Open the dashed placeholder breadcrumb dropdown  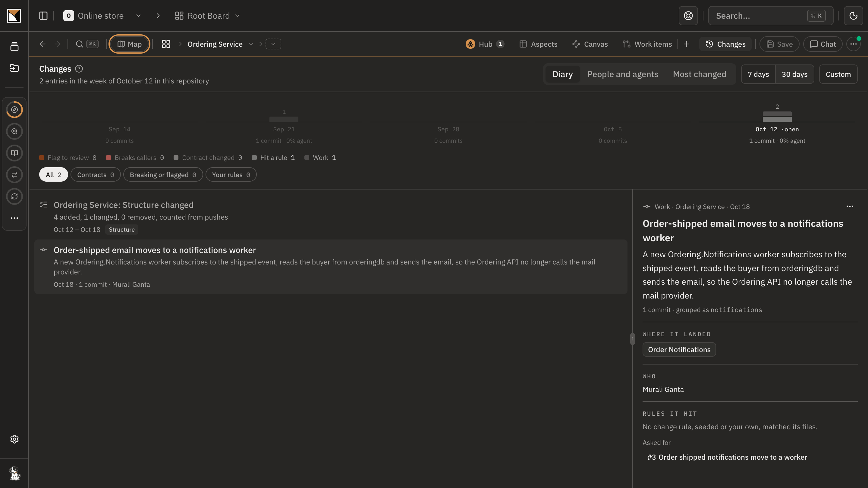[x=273, y=44]
